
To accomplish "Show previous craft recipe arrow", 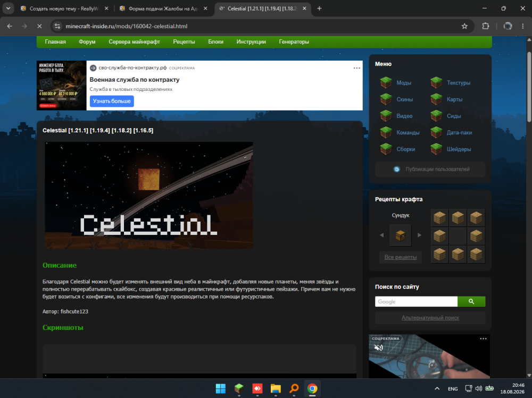I will click(x=381, y=235).
